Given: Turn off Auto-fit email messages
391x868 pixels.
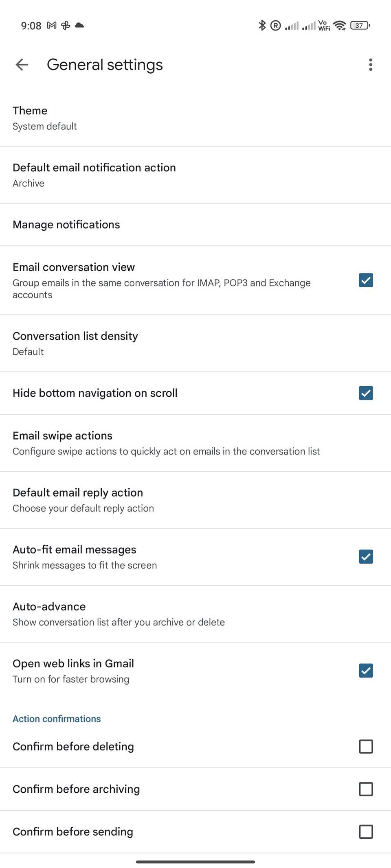Looking at the screenshot, I should pyautogui.click(x=365, y=556).
